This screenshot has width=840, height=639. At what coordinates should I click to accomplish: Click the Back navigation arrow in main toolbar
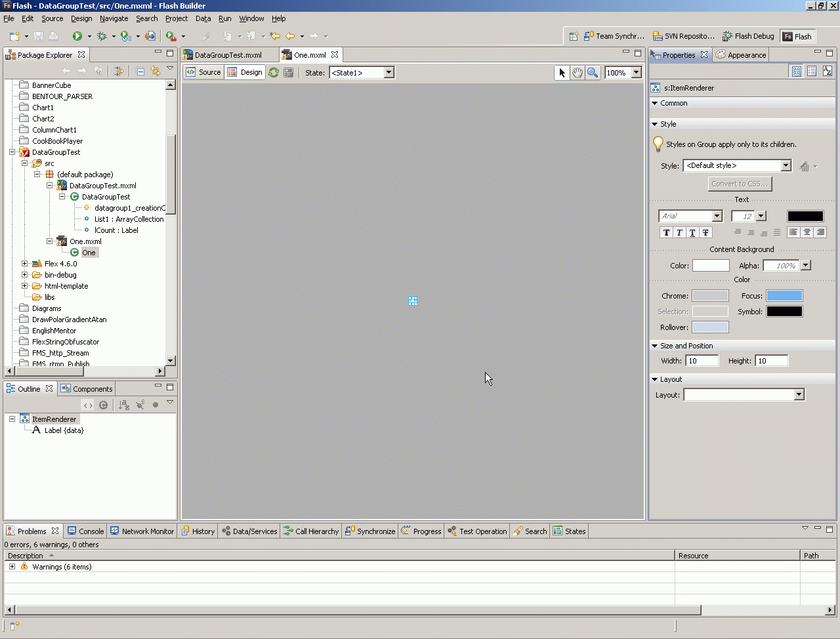290,36
